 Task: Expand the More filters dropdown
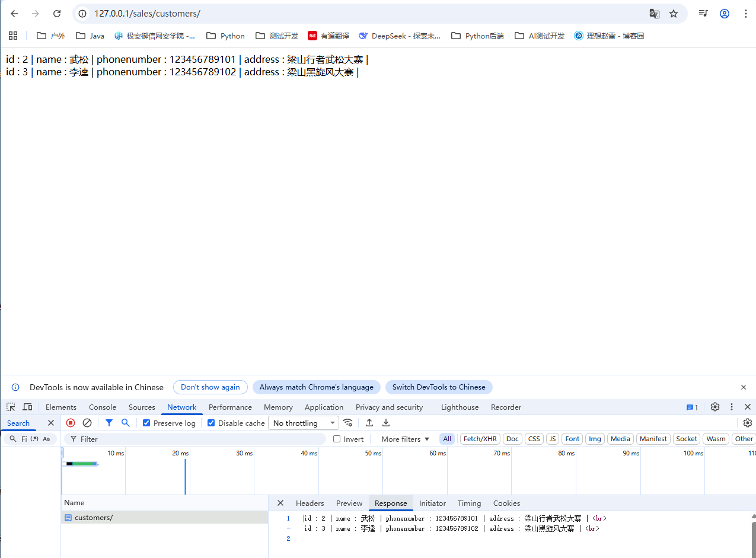click(x=406, y=439)
